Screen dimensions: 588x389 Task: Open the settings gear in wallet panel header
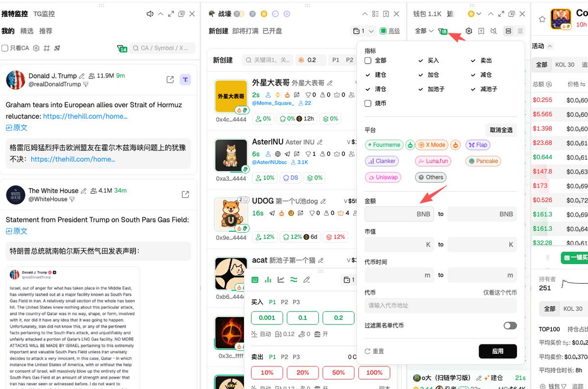[x=468, y=31]
